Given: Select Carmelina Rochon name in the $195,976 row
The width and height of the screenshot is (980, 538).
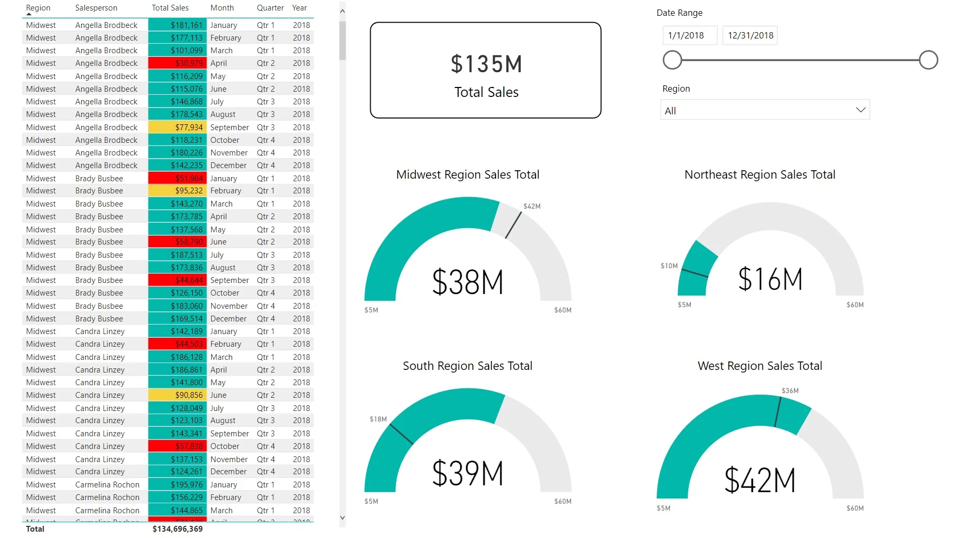Looking at the screenshot, I should pos(107,484).
